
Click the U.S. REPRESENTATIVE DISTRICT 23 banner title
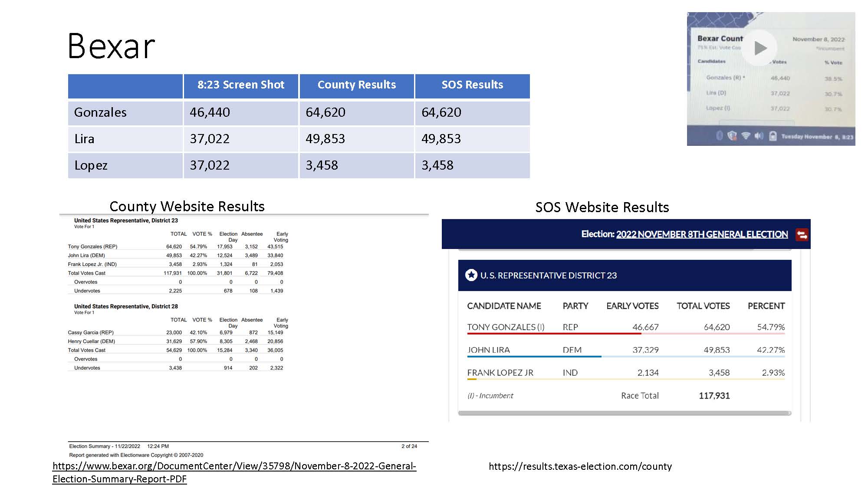[x=549, y=275]
